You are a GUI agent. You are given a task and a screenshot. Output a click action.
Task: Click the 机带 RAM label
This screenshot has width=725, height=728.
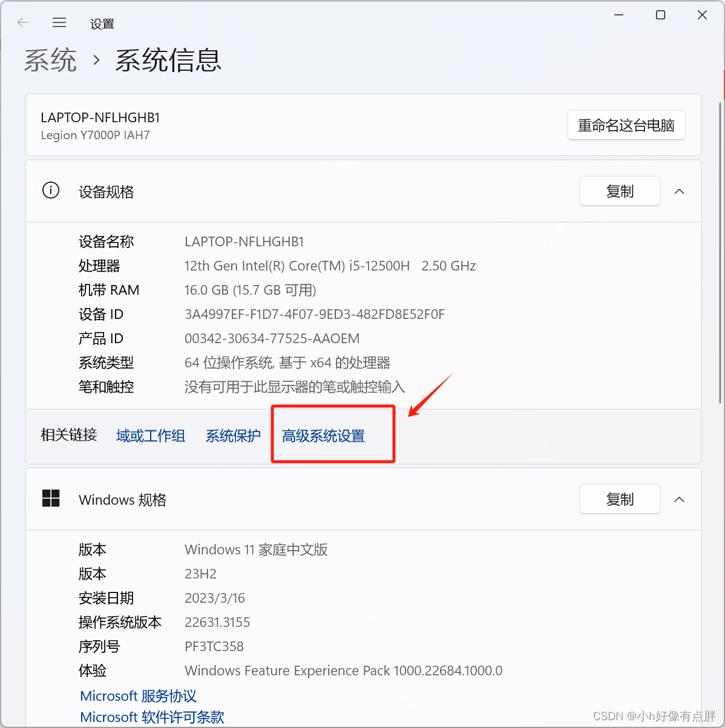[x=109, y=290]
